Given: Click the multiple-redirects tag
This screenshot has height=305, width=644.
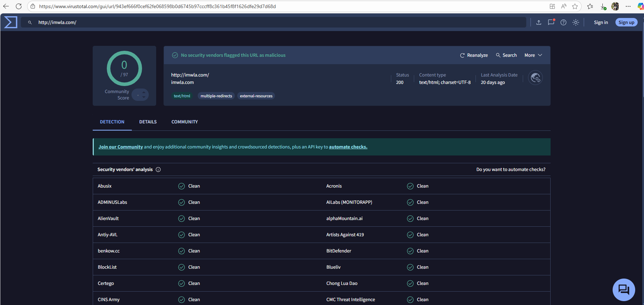Looking at the screenshot, I should (216, 96).
